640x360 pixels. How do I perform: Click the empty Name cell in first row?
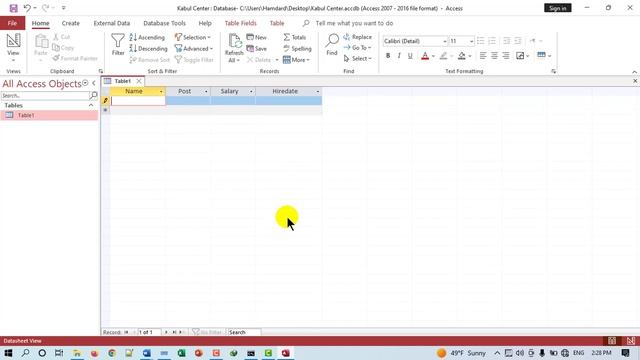(138, 100)
